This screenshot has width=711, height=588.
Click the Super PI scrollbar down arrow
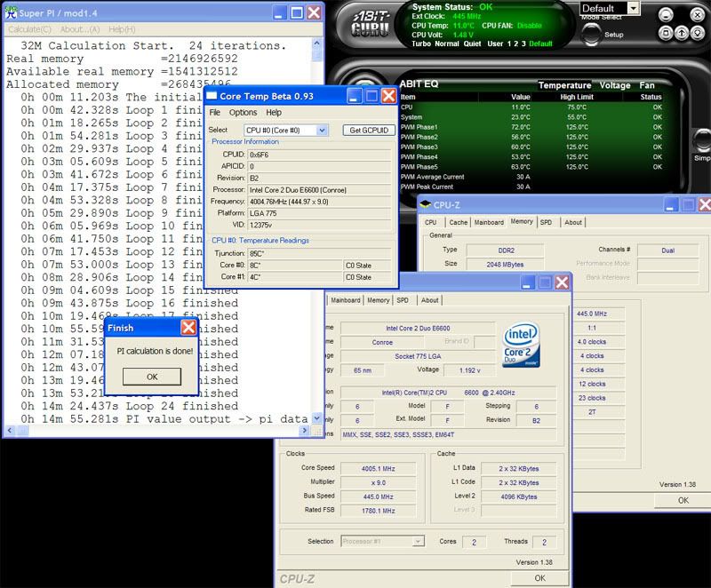point(316,418)
